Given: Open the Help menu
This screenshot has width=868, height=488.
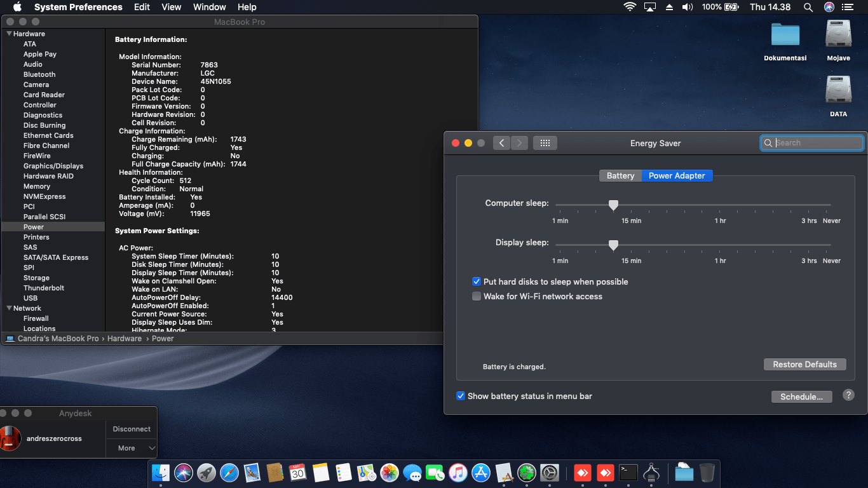Looking at the screenshot, I should (247, 7).
